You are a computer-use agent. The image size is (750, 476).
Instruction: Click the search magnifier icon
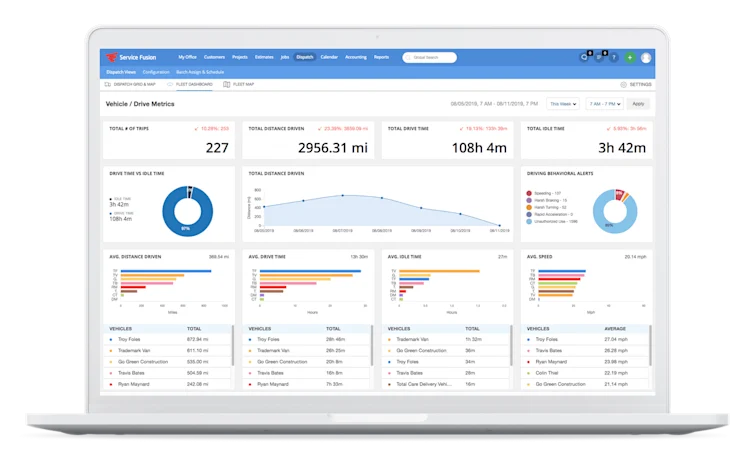408,57
